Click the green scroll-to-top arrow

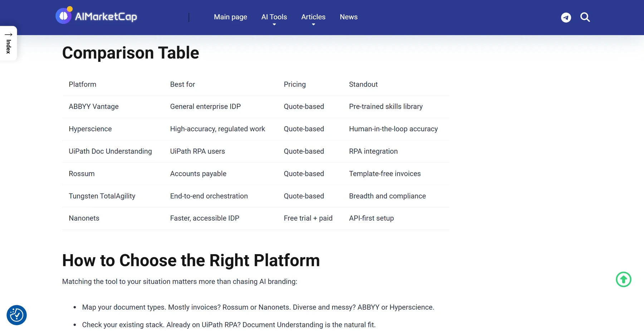coord(624,280)
